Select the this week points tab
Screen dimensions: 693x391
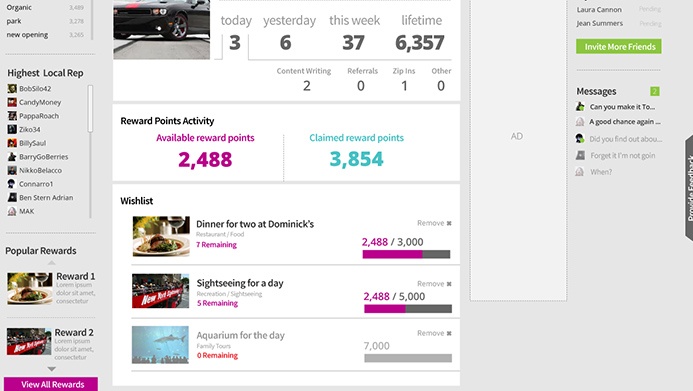tap(354, 34)
